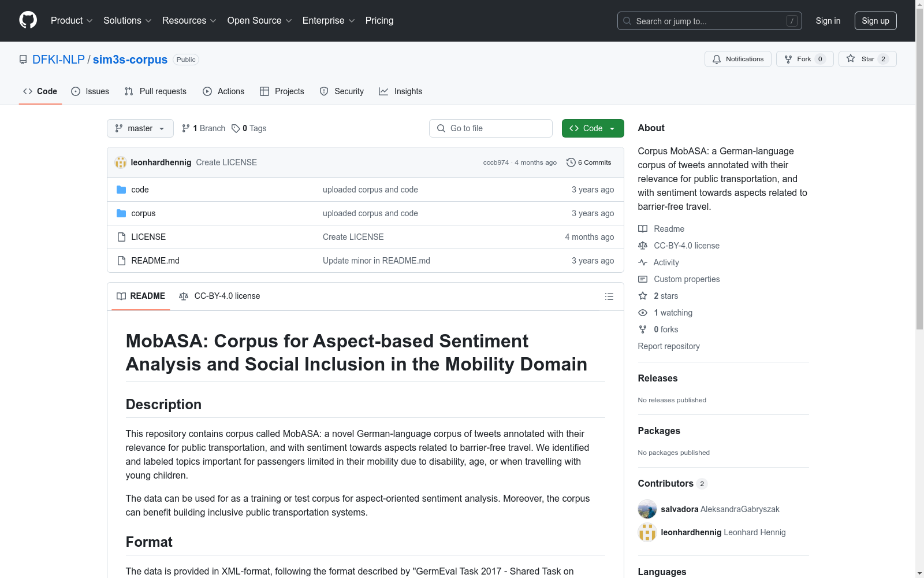Switch to the Insights tab
The width and height of the screenshot is (924, 578).
pyautogui.click(x=401, y=91)
